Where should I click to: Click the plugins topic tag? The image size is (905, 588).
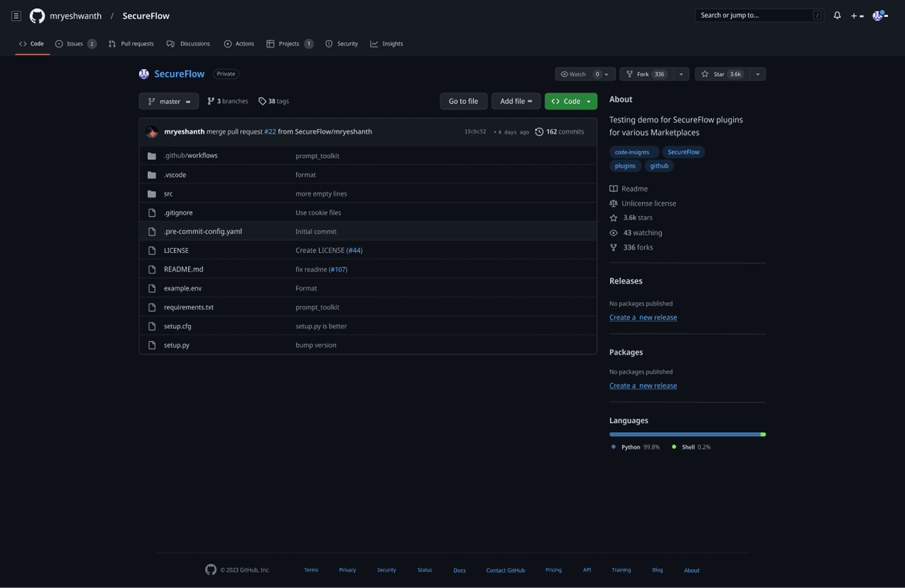(x=625, y=166)
